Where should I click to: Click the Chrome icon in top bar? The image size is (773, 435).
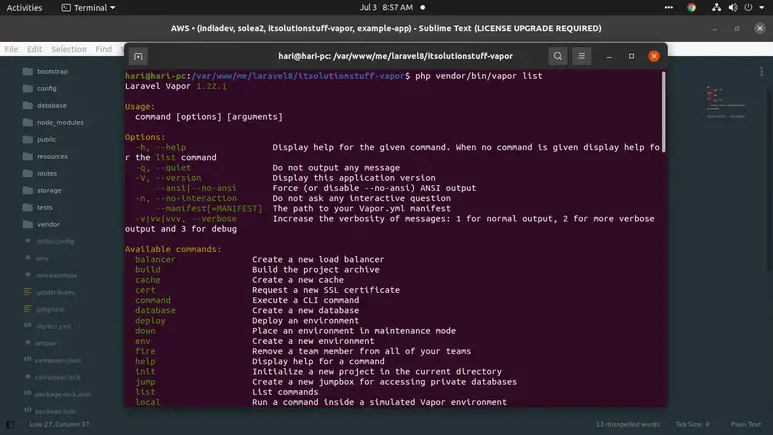(x=691, y=7)
